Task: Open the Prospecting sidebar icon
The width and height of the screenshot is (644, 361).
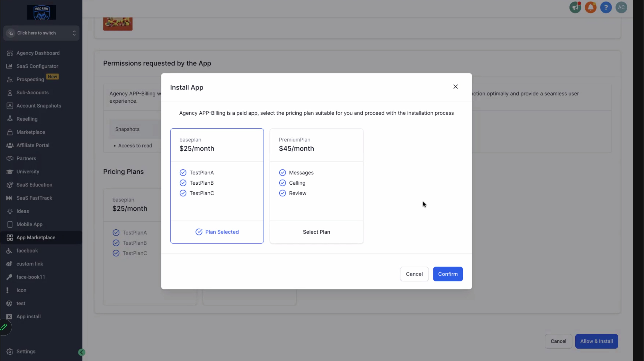Action: coord(10,79)
